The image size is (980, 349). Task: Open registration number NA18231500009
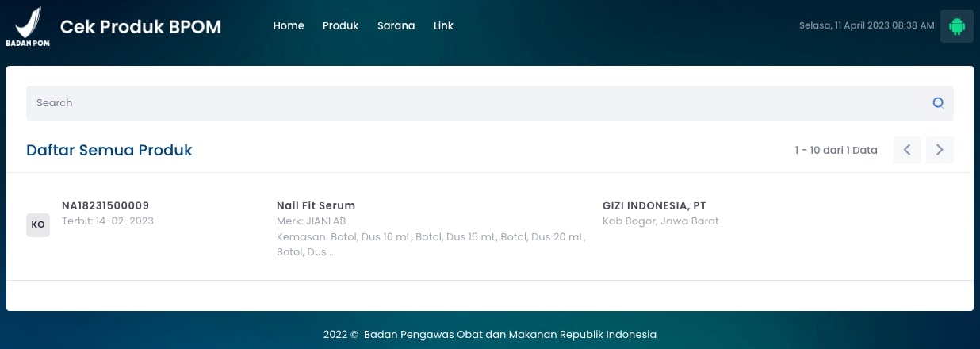[105, 206]
